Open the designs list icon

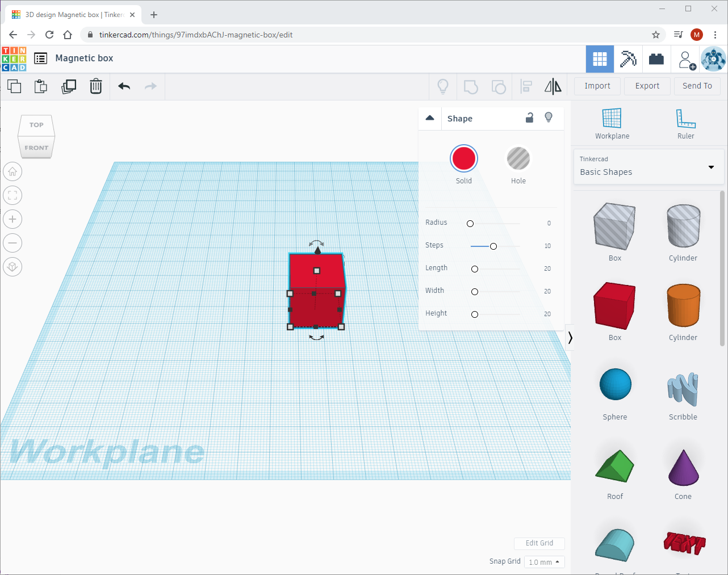coord(40,58)
